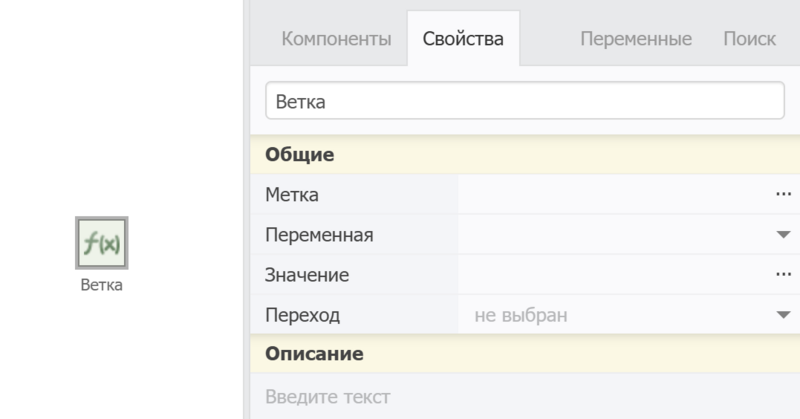Click the Общие section header
This screenshot has width=800, height=419.
[x=525, y=155]
